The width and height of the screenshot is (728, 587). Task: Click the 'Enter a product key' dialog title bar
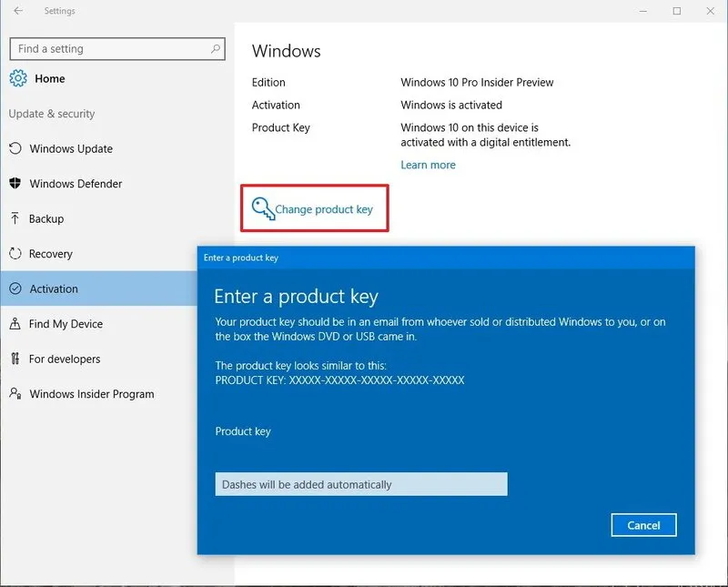446,258
